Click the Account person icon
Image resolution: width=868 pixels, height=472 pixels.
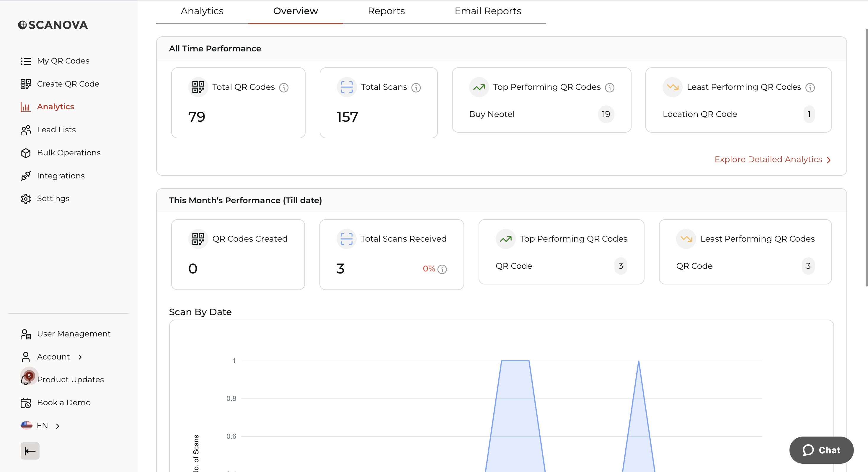(x=26, y=357)
